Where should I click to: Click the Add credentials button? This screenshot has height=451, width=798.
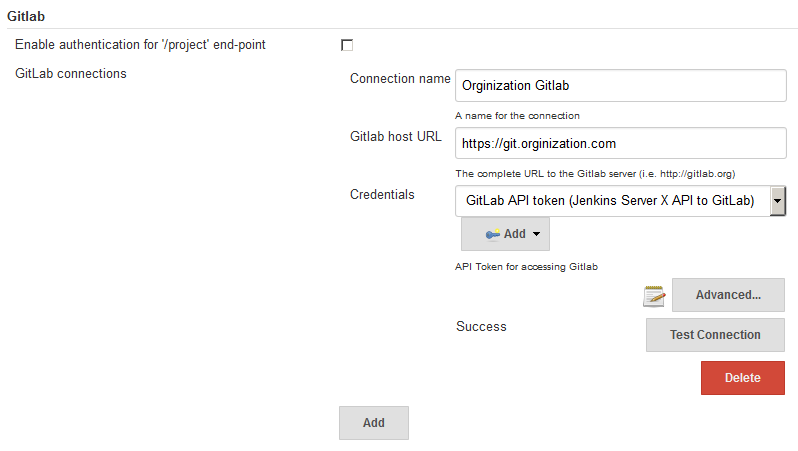click(x=505, y=234)
